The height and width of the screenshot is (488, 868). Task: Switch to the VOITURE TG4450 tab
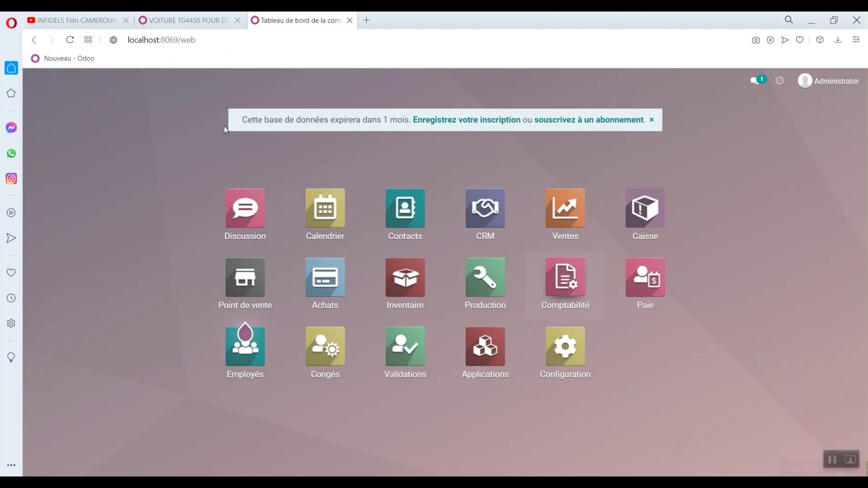point(189,20)
